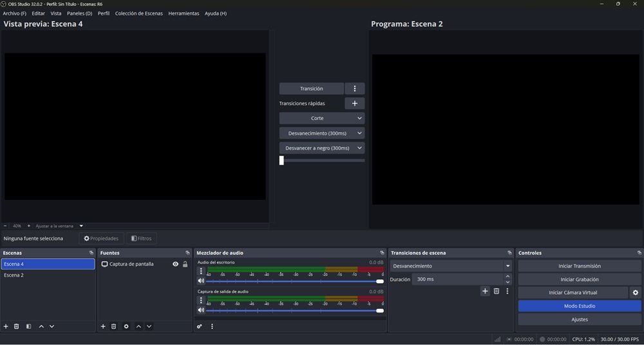Select Escena 2 in scenes list

pyautogui.click(x=48, y=275)
